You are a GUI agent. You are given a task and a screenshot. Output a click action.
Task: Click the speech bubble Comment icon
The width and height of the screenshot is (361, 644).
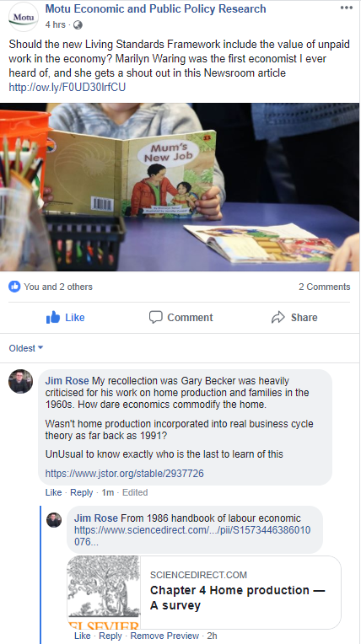tap(155, 317)
